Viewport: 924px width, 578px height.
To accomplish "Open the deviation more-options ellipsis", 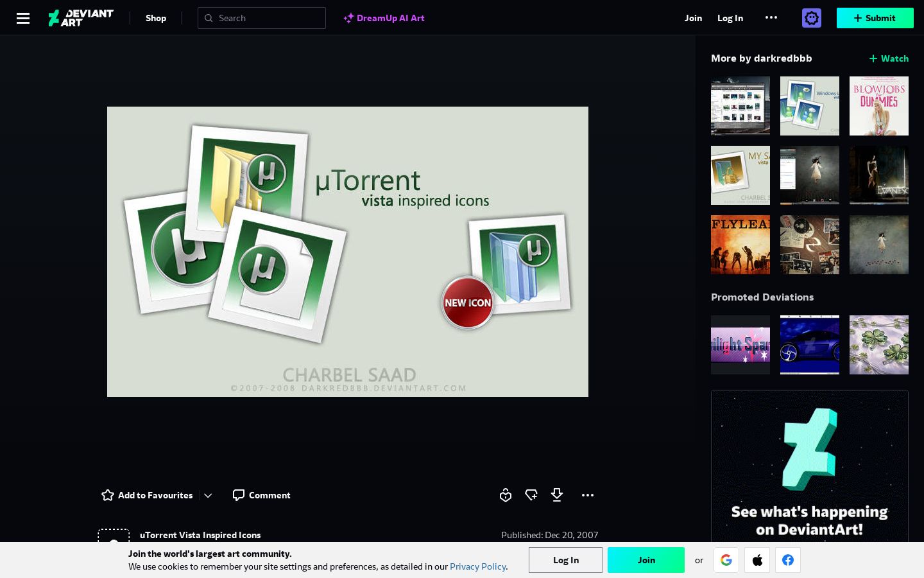I will (x=588, y=495).
